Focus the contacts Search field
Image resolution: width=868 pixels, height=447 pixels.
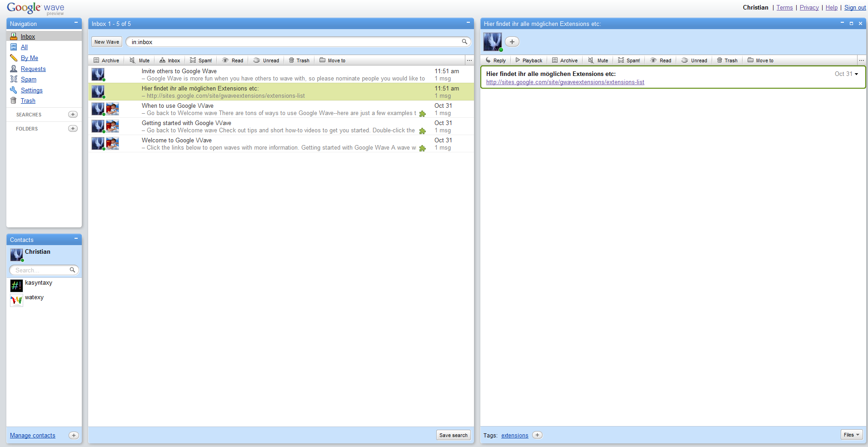coord(44,270)
